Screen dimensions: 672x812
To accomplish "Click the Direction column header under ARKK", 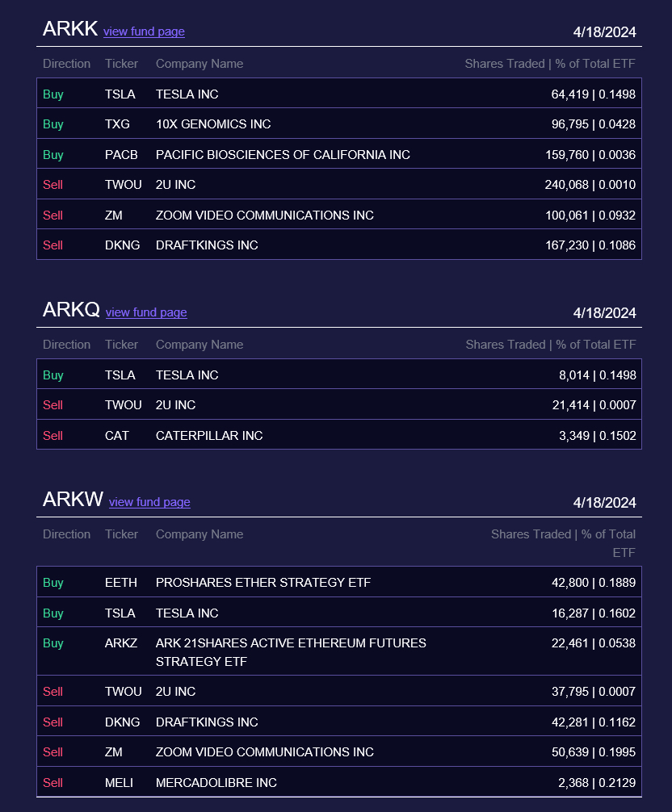I will tap(67, 64).
